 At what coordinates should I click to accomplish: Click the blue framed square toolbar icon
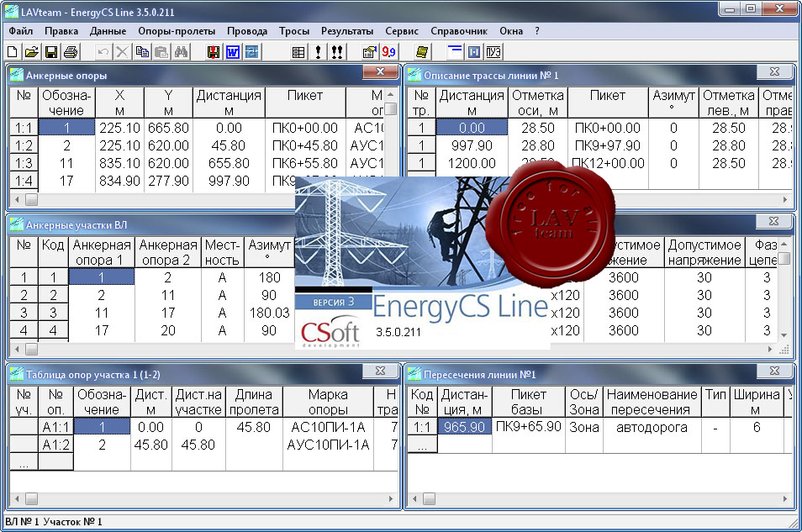tap(474, 51)
